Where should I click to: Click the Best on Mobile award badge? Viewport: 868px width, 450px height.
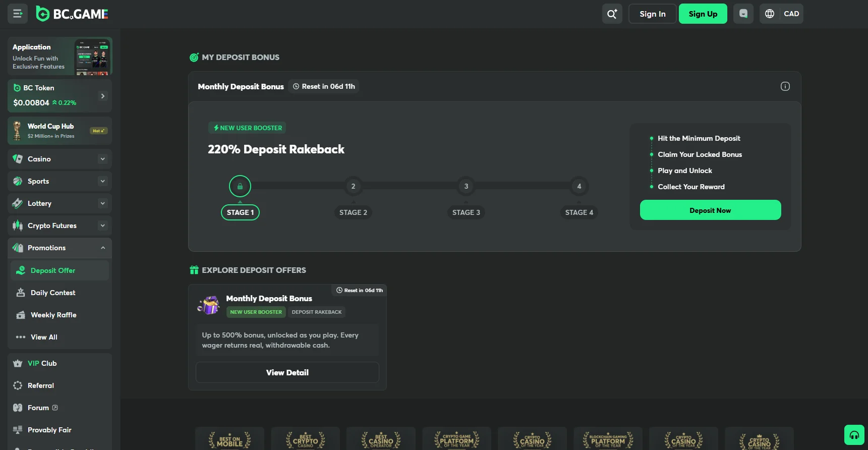[x=229, y=439]
